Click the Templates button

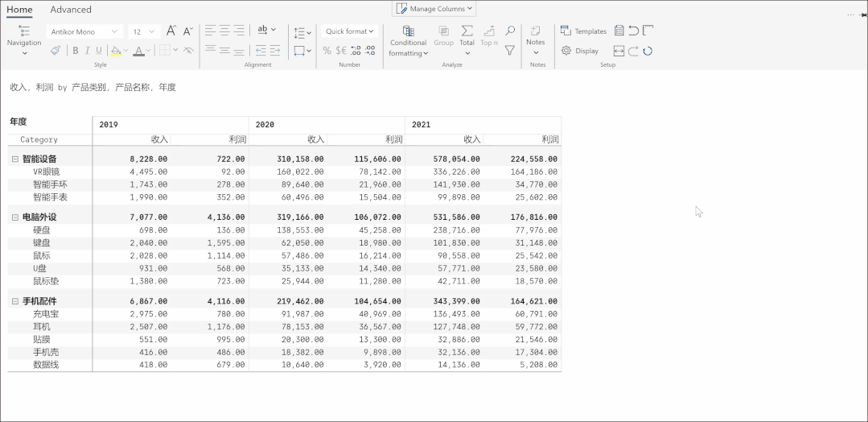click(x=584, y=31)
